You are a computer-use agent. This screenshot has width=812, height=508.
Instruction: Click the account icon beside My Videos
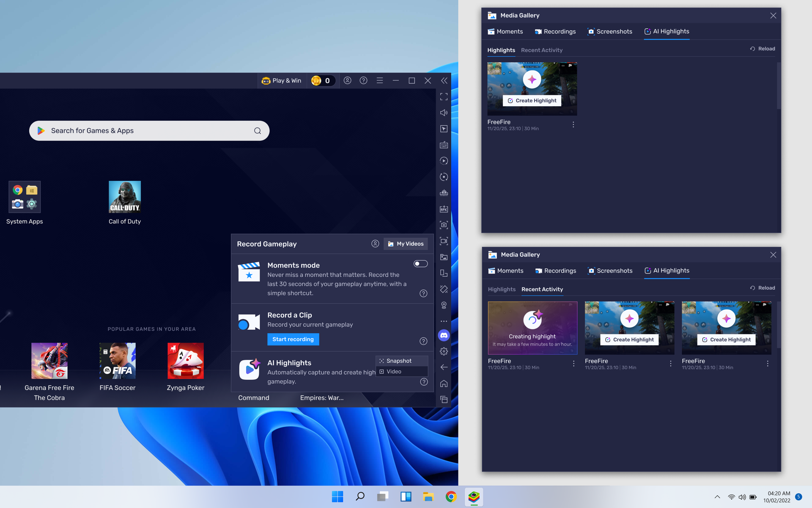[x=375, y=243]
